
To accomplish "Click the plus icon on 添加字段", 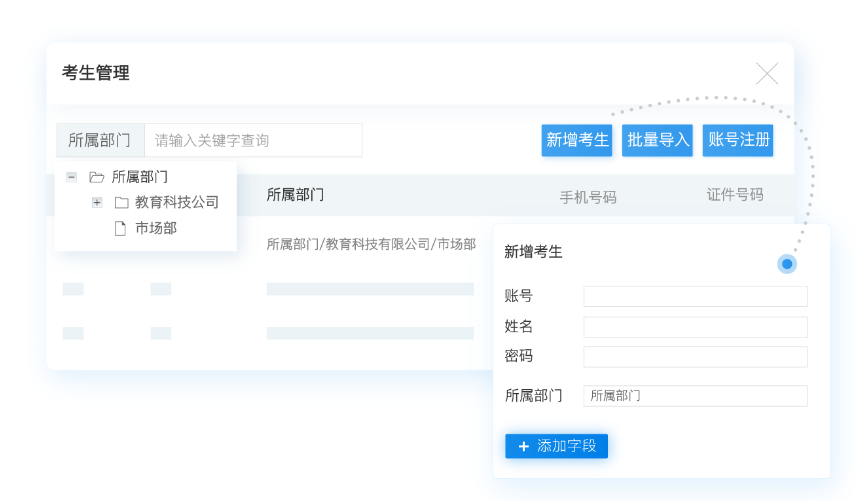I will [523, 446].
